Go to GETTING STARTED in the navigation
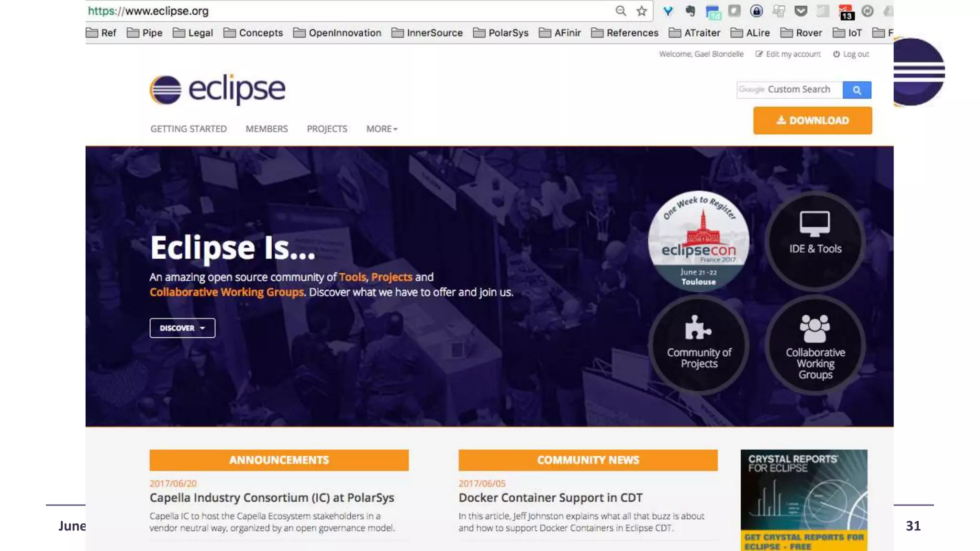Viewport: 980px width, 551px height. pos(189,129)
